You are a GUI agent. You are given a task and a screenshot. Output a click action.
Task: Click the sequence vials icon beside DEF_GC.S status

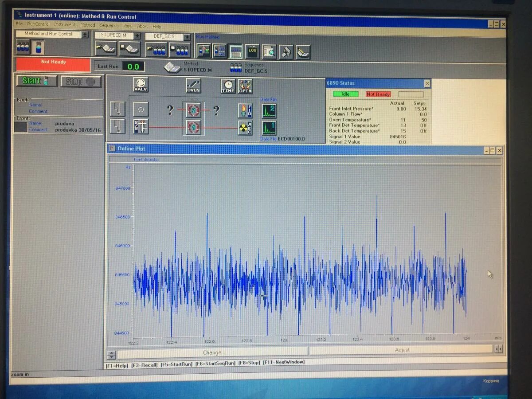(x=235, y=68)
